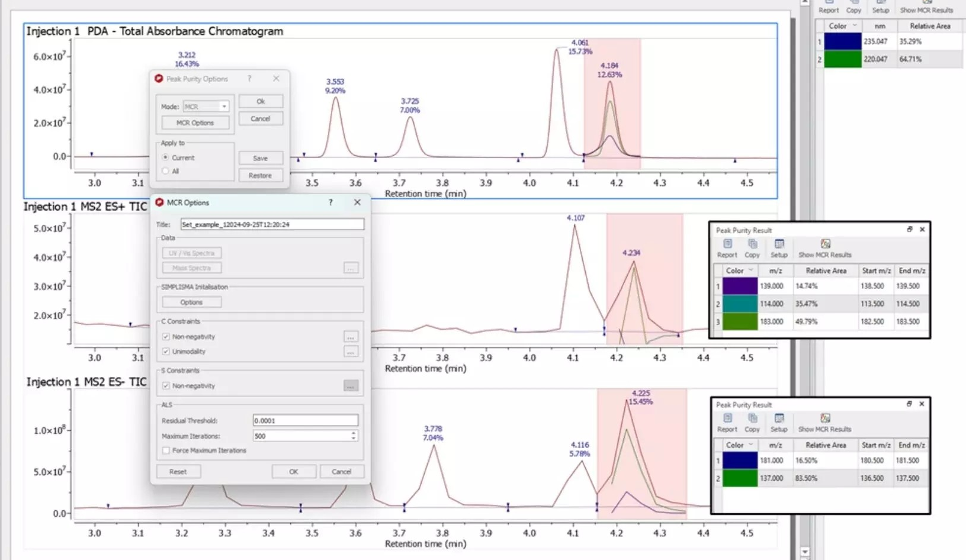Click the Residual Threshold input field

point(305,420)
